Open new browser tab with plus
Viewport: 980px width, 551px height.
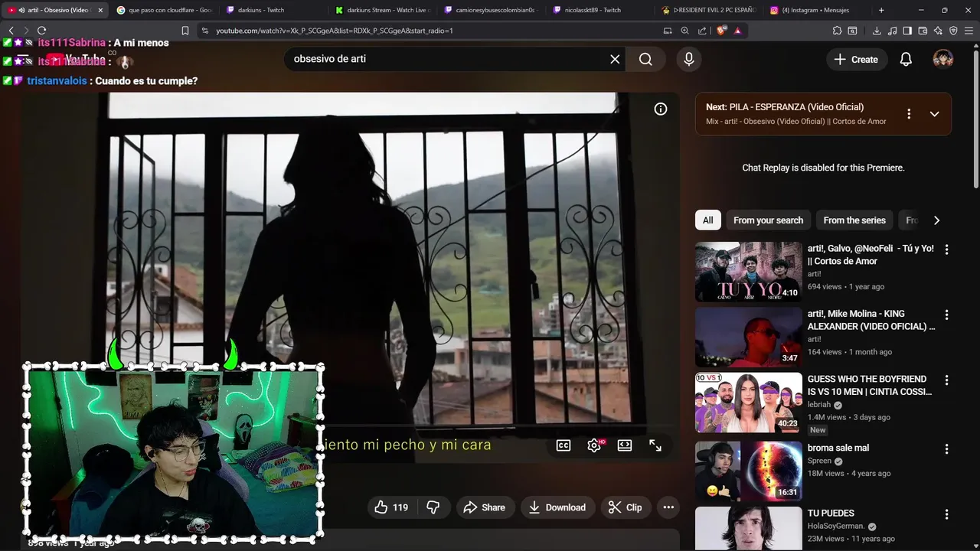pyautogui.click(x=881, y=10)
